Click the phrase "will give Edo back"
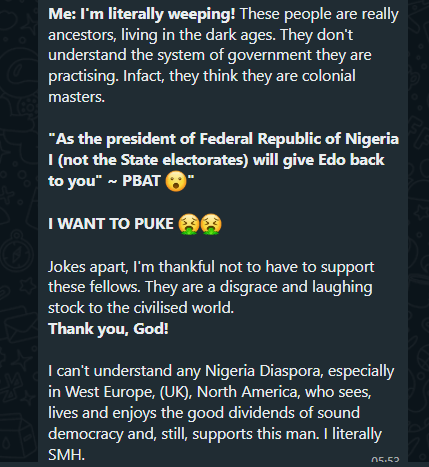This screenshot has height=467, width=429. (x=318, y=160)
